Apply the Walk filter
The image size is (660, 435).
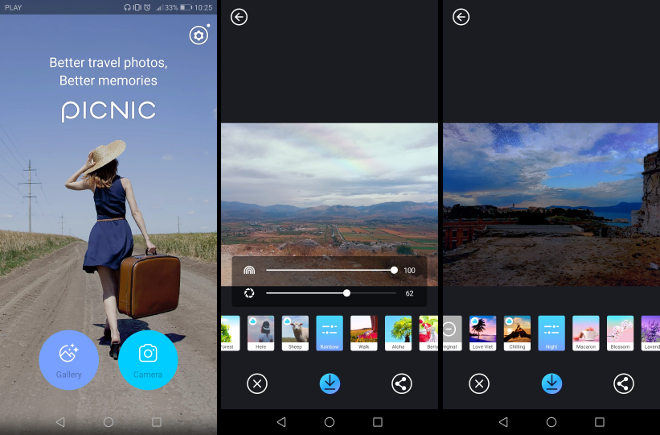coord(364,332)
